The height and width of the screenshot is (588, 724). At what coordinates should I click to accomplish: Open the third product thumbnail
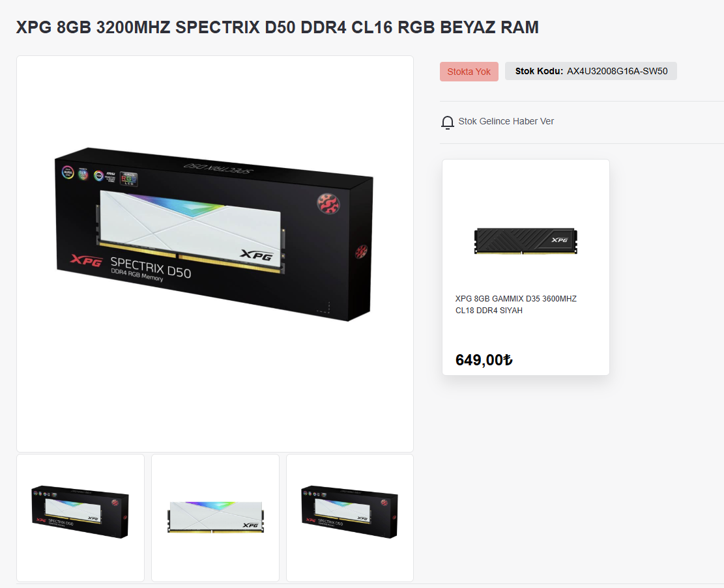pyautogui.click(x=349, y=518)
